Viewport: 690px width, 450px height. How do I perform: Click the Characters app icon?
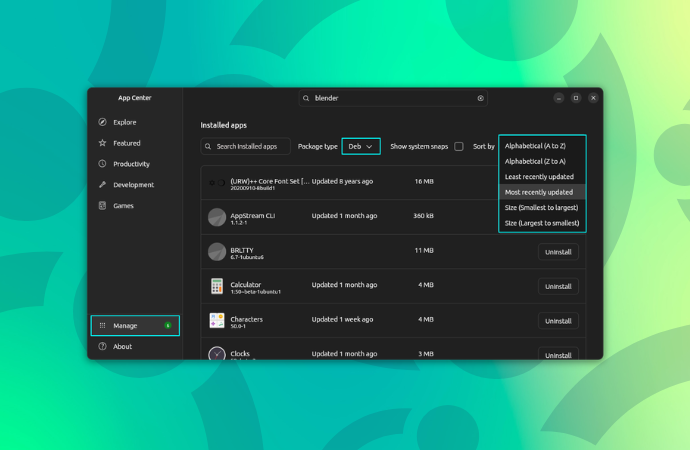pos(217,320)
